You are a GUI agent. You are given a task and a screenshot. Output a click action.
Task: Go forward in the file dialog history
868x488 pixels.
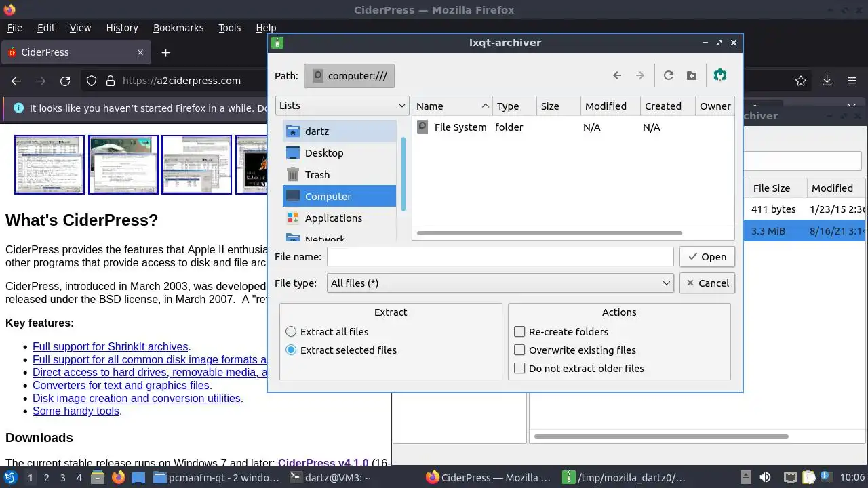point(639,76)
